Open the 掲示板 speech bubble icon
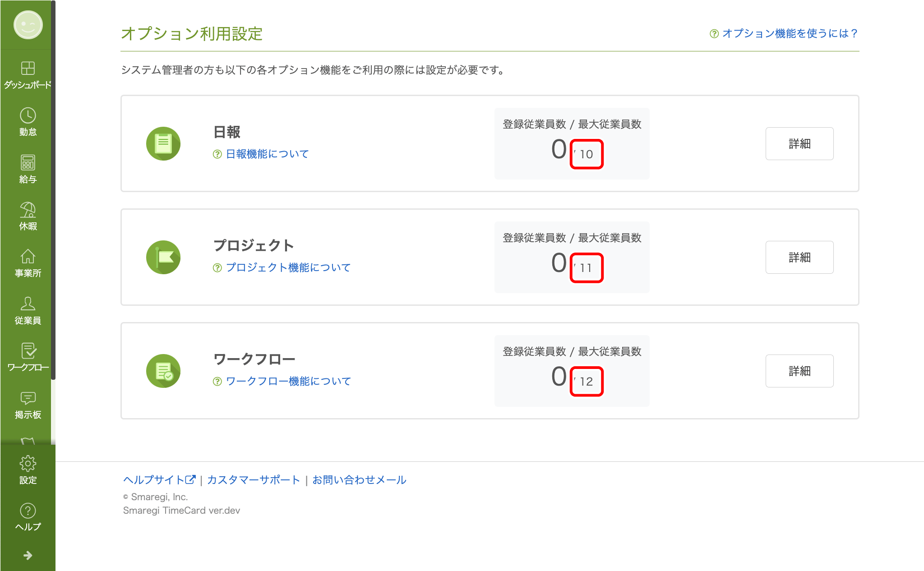The height and width of the screenshot is (571, 924). click(28, 398)
